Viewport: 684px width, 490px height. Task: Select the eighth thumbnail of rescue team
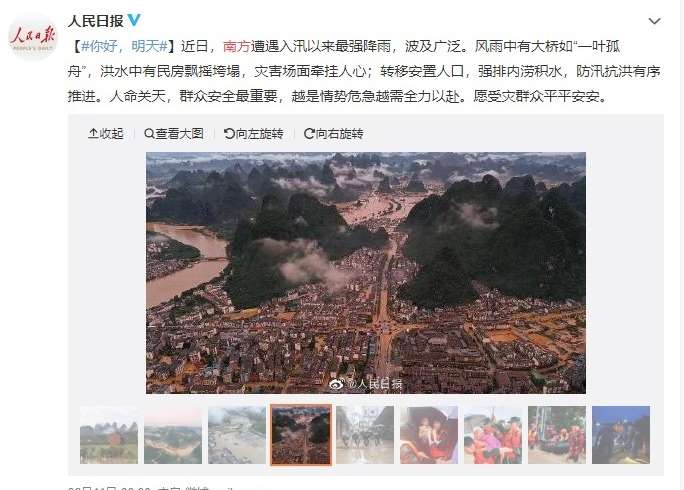(x=557, y=435)
